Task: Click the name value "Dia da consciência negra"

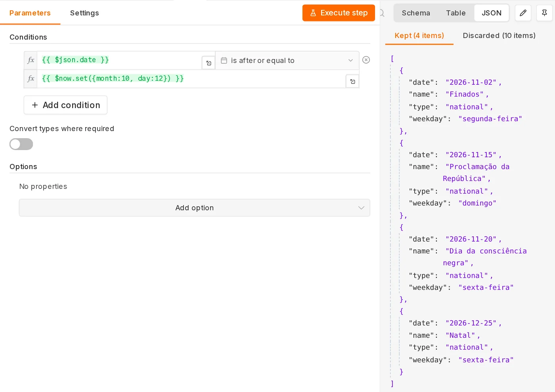Action: point(486,257)
